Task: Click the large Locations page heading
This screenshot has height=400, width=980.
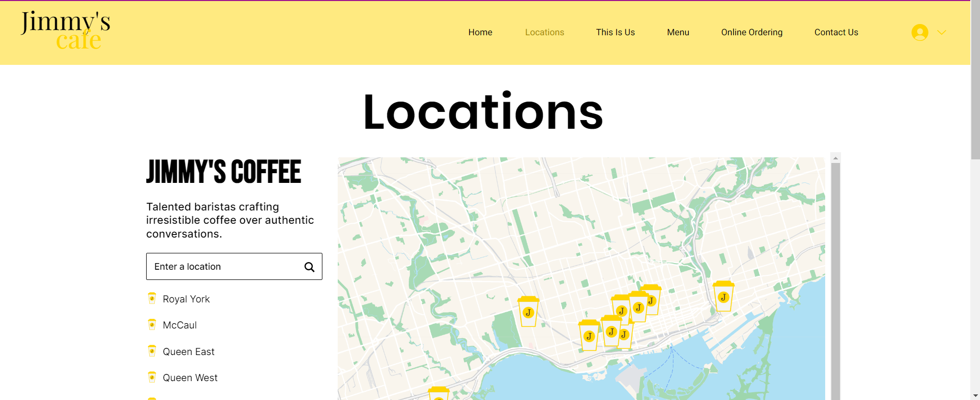Action: pyautogui.click(x=483, y=112)
